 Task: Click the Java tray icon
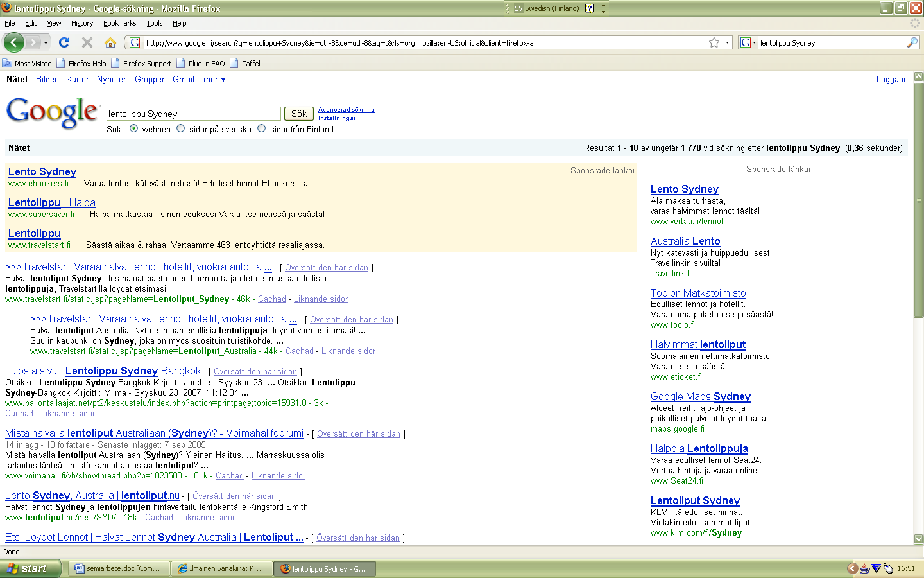pyautogui.click(x=865, y=568)
